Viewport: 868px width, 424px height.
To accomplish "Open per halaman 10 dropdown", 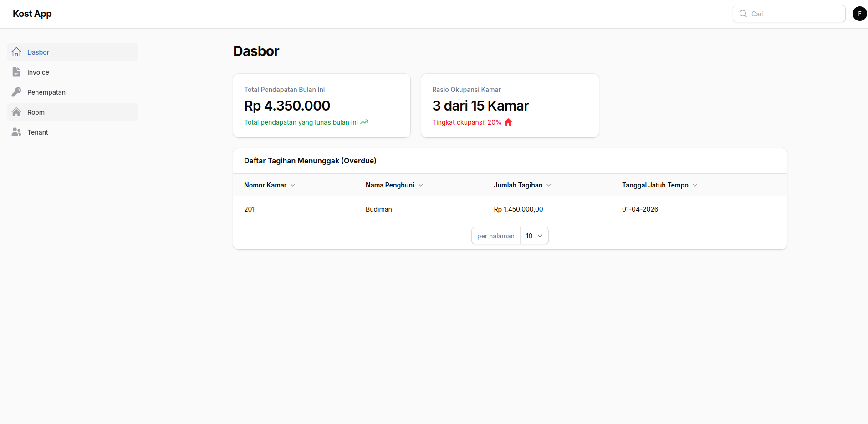I will (x=534, y=236).
